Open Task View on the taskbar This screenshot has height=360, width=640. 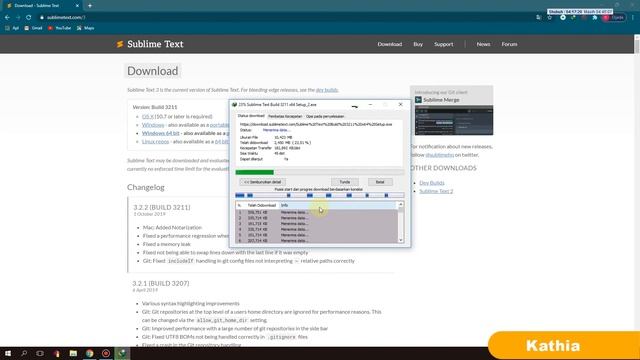pyautogui.click(x=40, y=353)
